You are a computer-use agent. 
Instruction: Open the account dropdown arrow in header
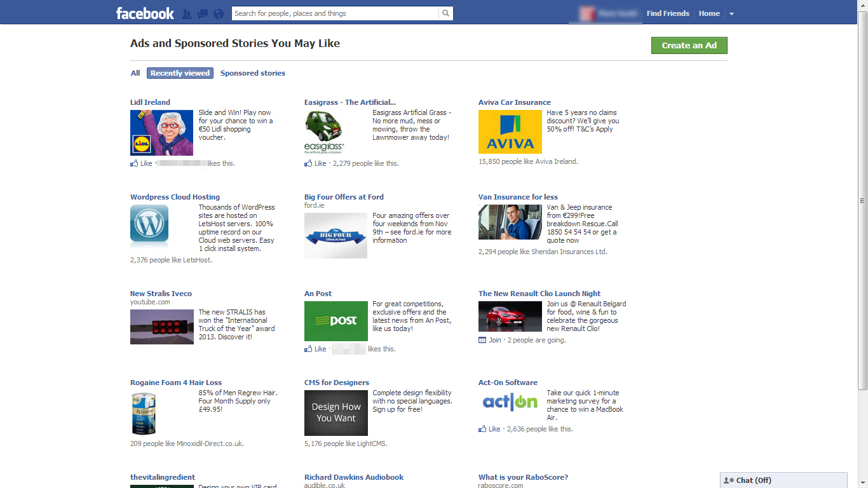pos(731,14)
